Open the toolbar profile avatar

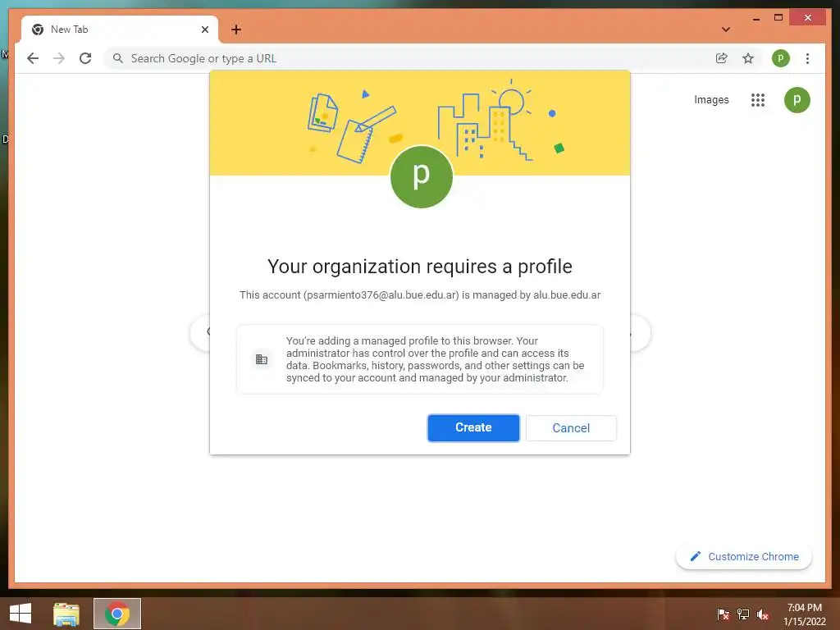pyautogui.click(x=781, y=58)
